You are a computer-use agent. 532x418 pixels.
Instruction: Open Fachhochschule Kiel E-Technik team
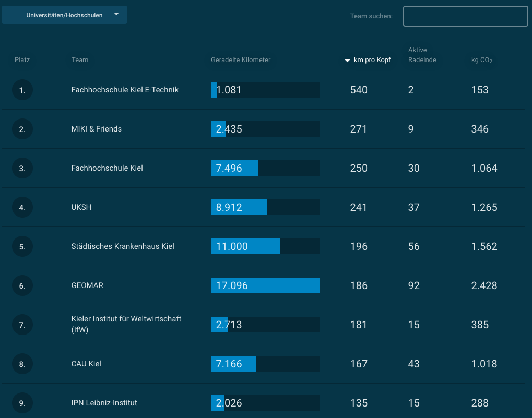coord(125,90)
